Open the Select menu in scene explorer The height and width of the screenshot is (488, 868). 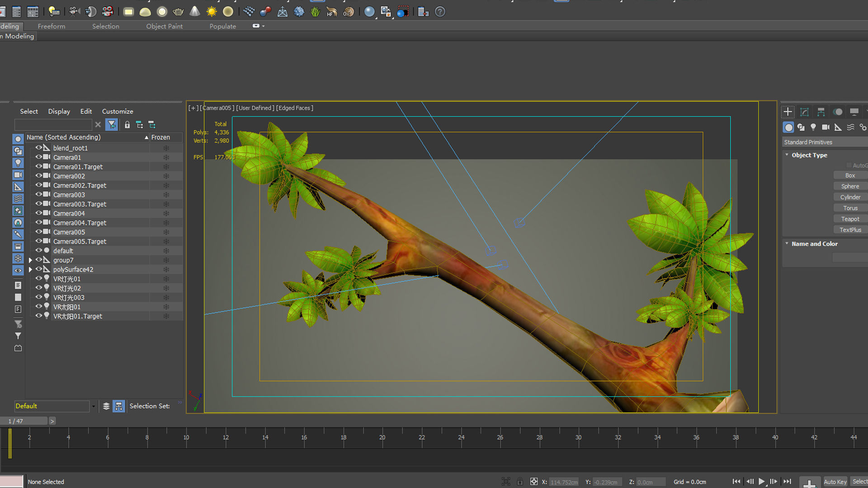tap(29, 112)
